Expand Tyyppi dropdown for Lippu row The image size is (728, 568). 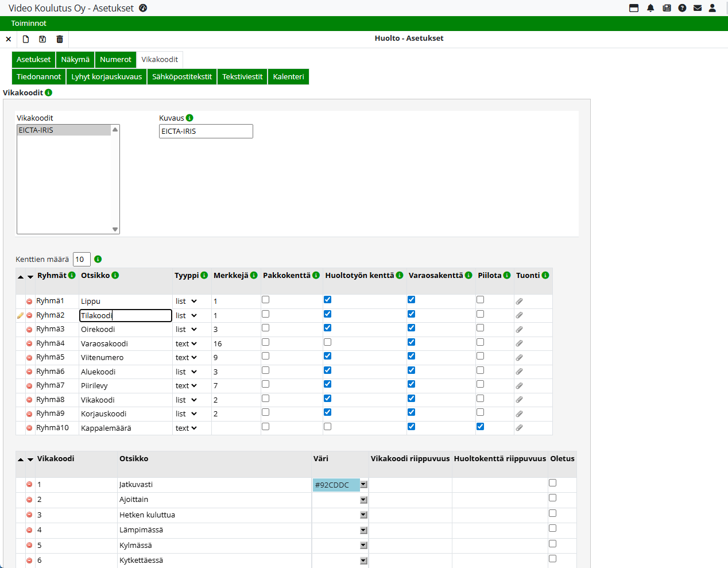186,301
